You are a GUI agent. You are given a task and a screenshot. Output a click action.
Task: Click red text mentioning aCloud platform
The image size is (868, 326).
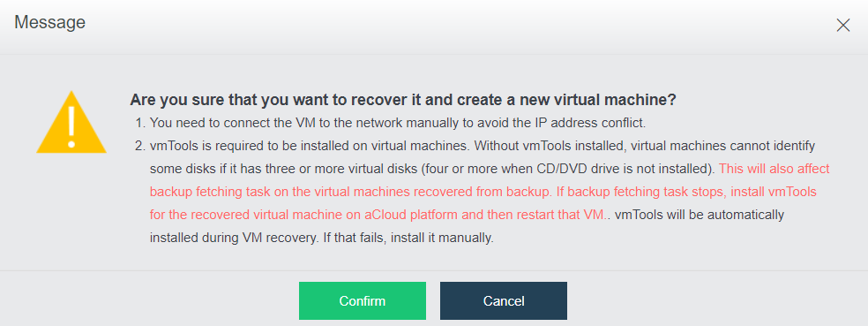[x=378, y=215]
